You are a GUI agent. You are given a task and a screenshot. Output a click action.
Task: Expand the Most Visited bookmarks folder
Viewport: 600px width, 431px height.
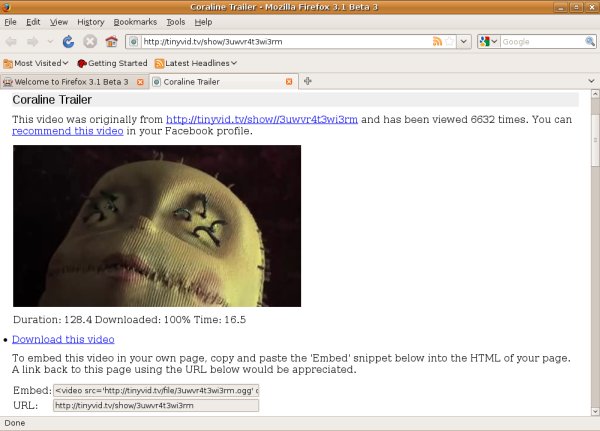coord(36,63)
